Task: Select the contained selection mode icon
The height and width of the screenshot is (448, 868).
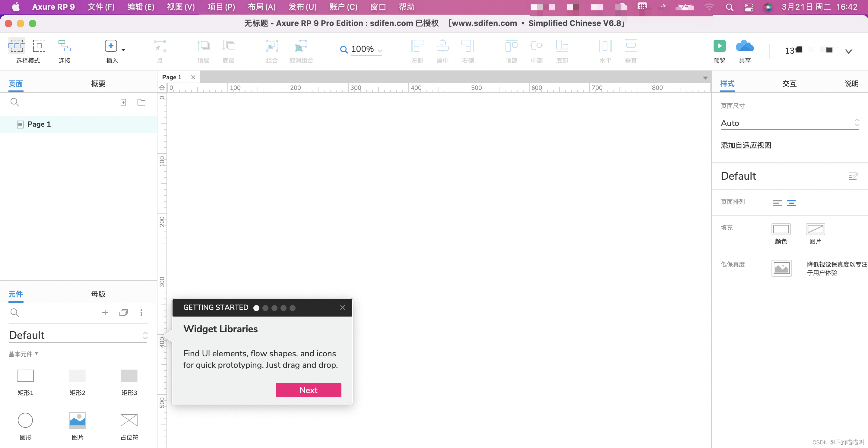Action: [x=39, y=46]
